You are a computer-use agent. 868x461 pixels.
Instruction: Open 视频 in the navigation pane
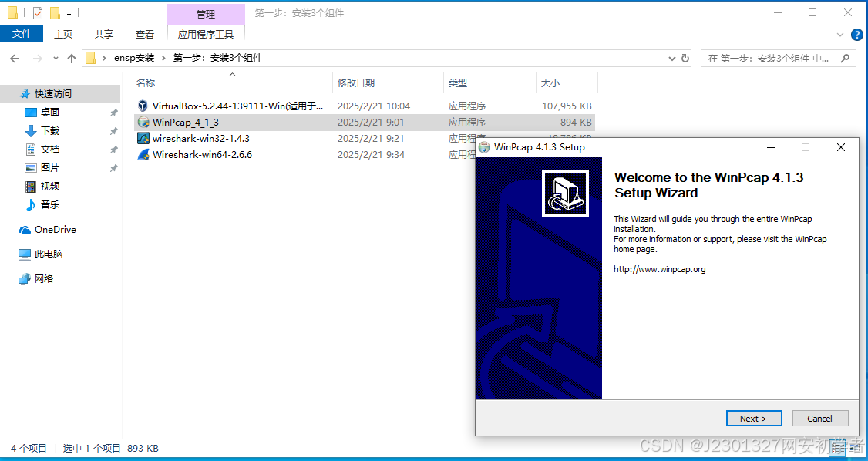(50, 187)
